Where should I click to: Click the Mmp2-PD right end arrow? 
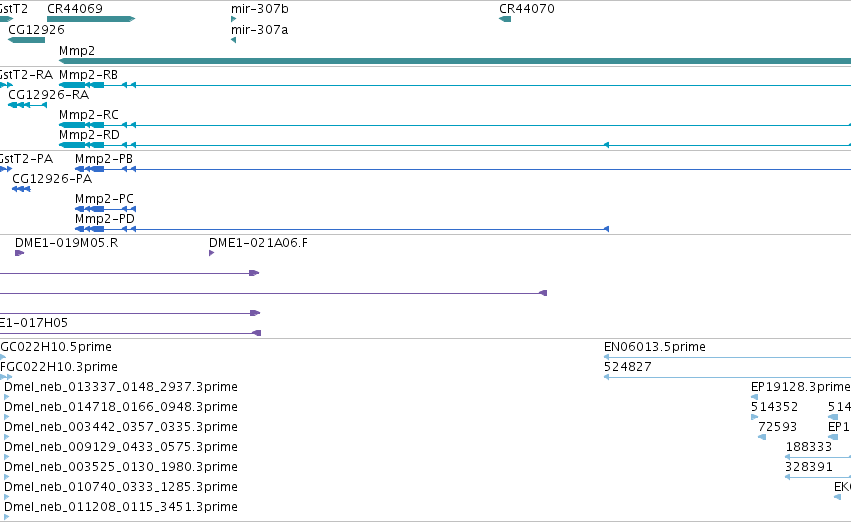tap(606, 229)
